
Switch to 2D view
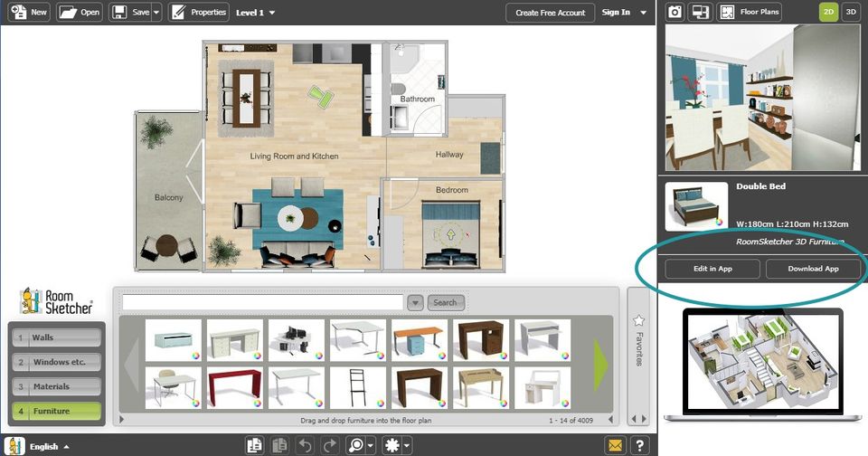click(829, 12)
